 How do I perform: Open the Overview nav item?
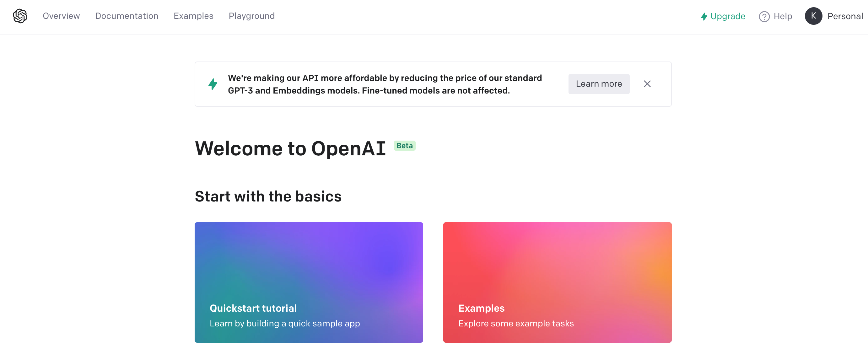point(61,16)
